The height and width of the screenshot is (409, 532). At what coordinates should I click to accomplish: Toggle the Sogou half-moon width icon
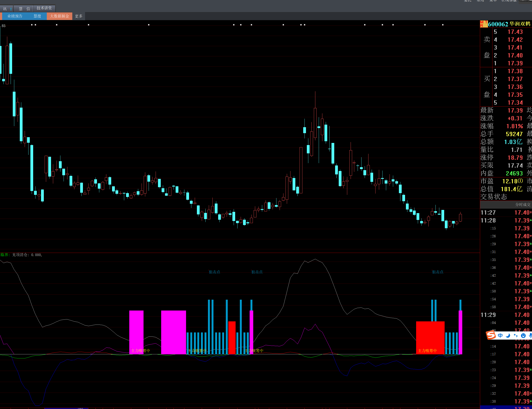(508, 335)
